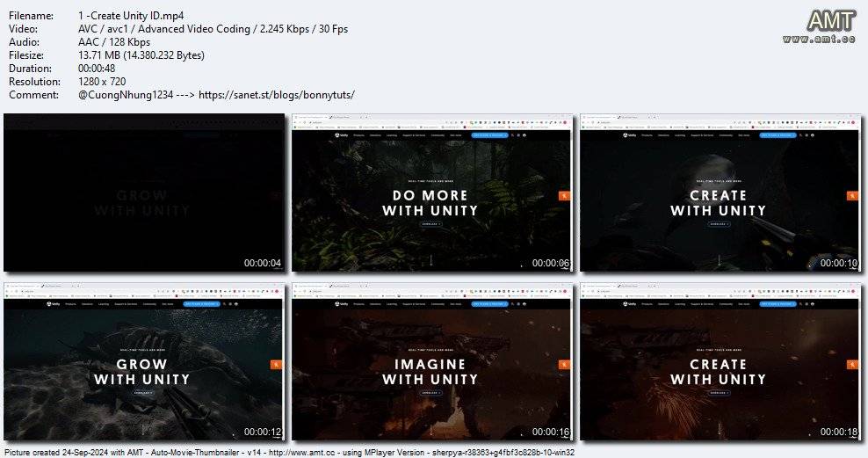This screenshot has width=868, height=458.
Task: Click the sanet.st blogs URL in the Comment line
Action: pos(276,95)
